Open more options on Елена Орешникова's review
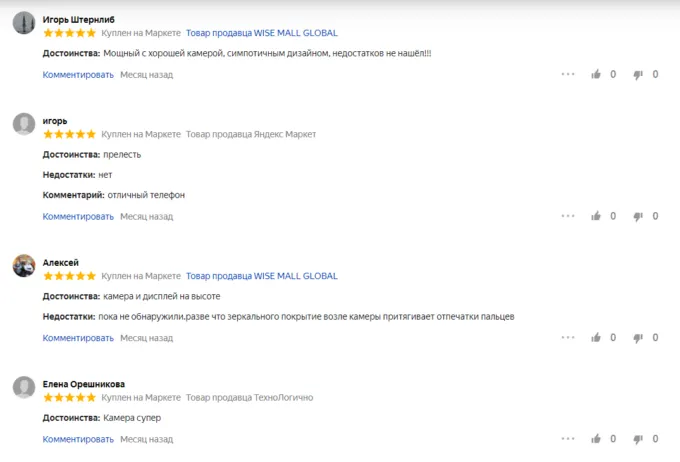The height and width of the screenshot is (462, 680). (x=568, y=439)
